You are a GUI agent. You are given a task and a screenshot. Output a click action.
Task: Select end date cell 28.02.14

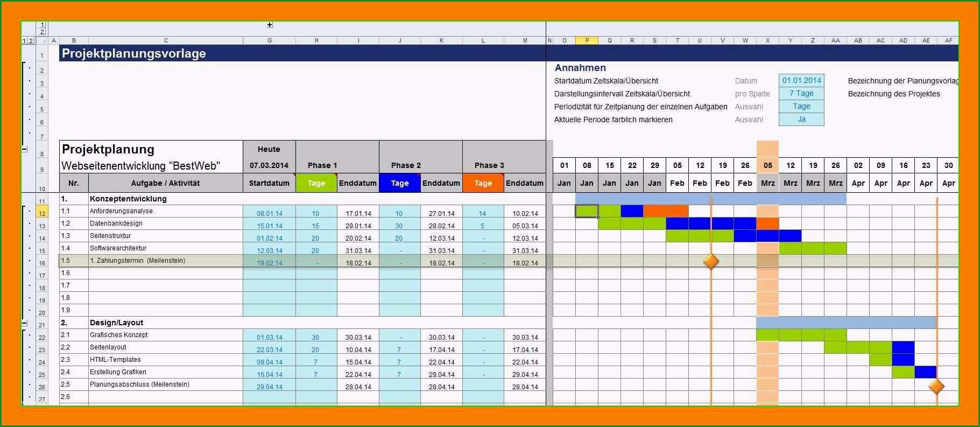point(442,224)
